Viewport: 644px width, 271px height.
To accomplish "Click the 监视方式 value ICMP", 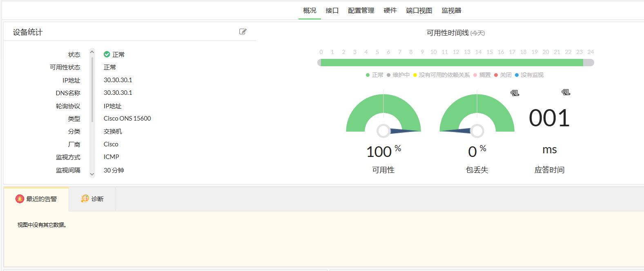I will point(111,157).
